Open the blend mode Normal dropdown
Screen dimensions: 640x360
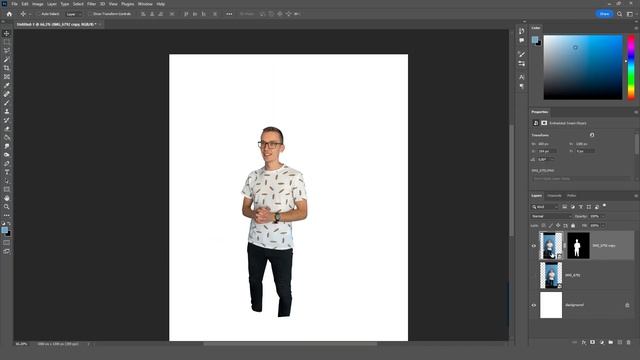[551, 216]
